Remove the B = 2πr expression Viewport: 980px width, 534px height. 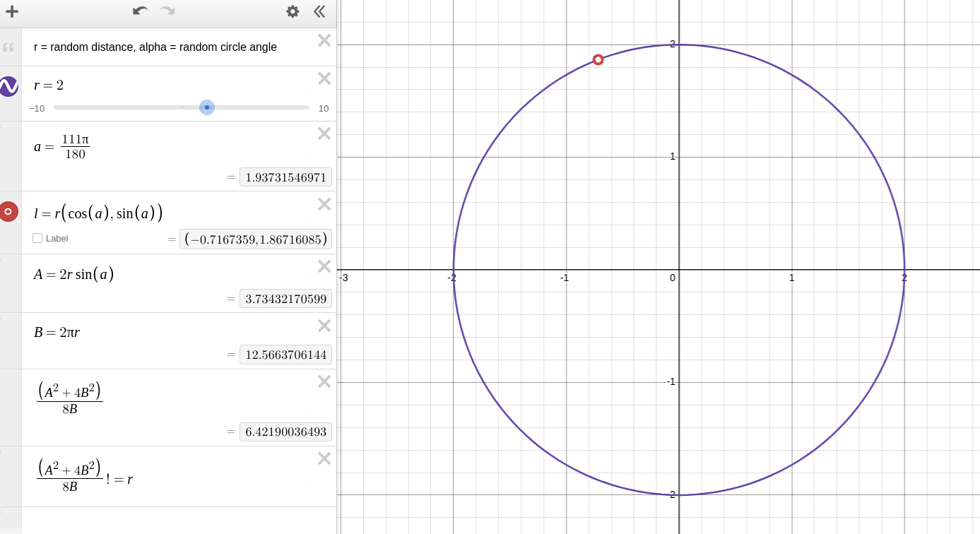tap(324, 326)
